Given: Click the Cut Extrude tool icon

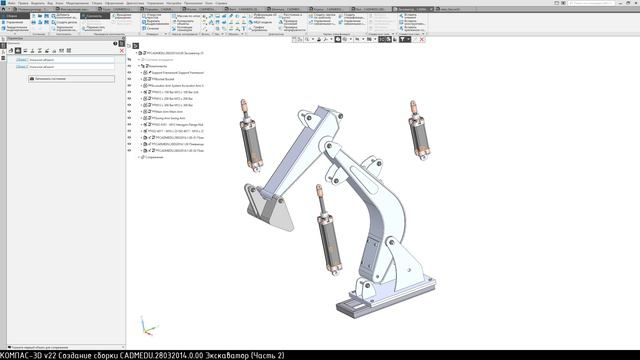Looking at the screenshot, I should click(x=144, y=22).
